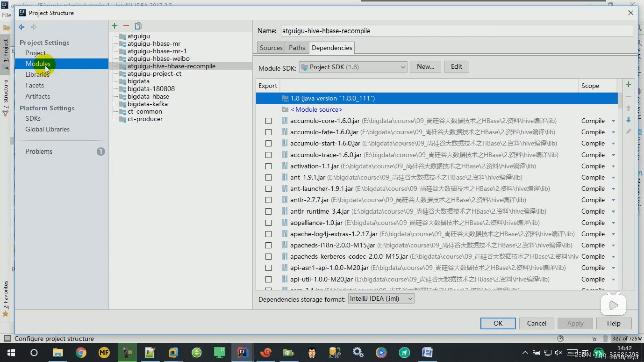Enable export for api-util-1.0.0-M20.jar

click(268, 279)
